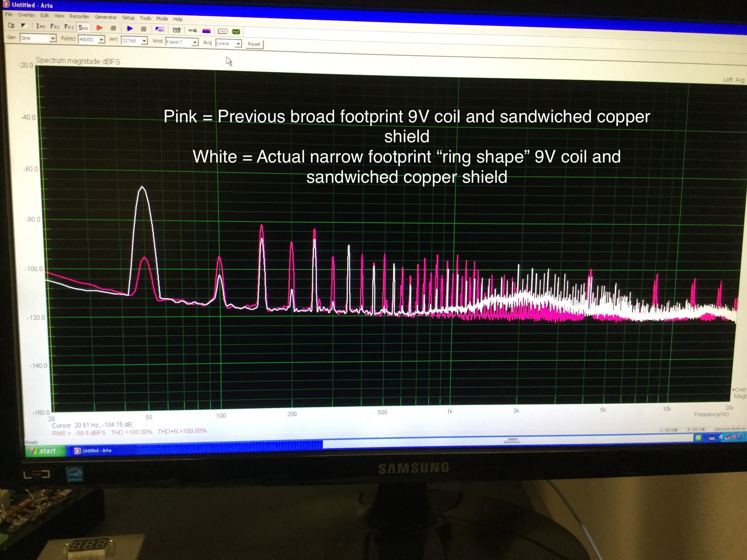Select Fr2 dual-channel frequency response mode
The image size is (747, 560).
tap(55, 27)
